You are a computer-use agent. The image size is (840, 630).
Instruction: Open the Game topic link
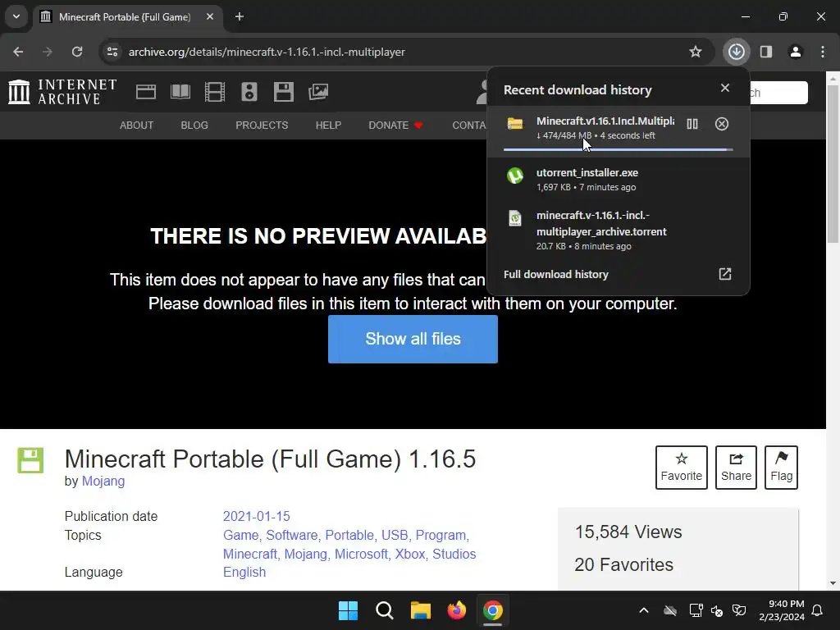pyautogui.click(x=240, y=535)
